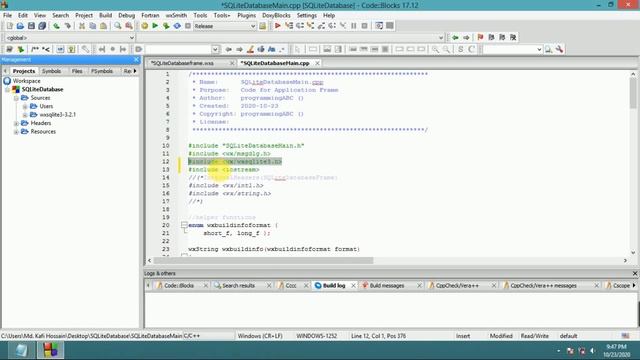Image resolution: width=640 pixels, height=360 pixels.
Task: Expand the wxsqlite3-3.2.1 folder
Action: pyautogui.click(x=25, y=115)
